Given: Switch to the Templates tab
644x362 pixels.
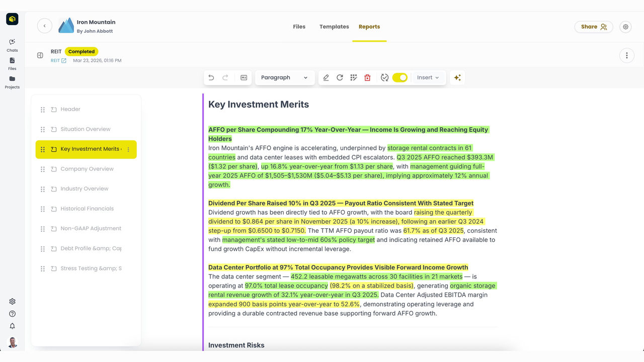Looking at the screenshot, I should tap(334, 27).
